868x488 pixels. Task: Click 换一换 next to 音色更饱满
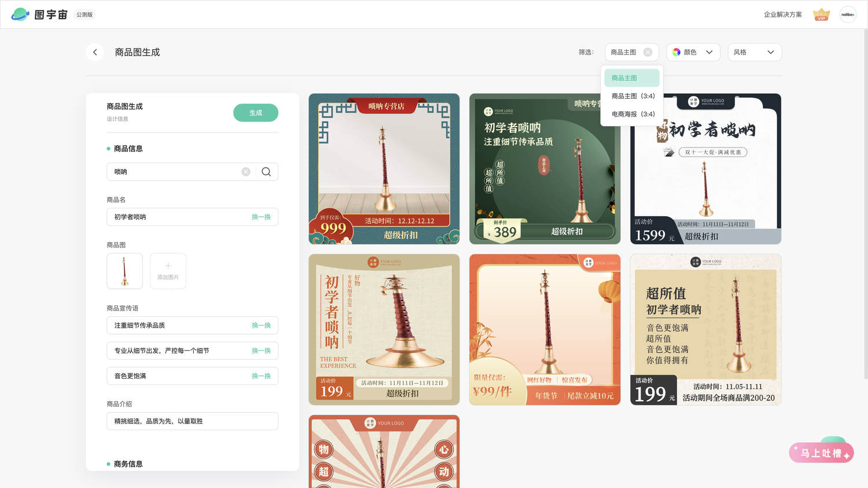(x=261, y=376)
